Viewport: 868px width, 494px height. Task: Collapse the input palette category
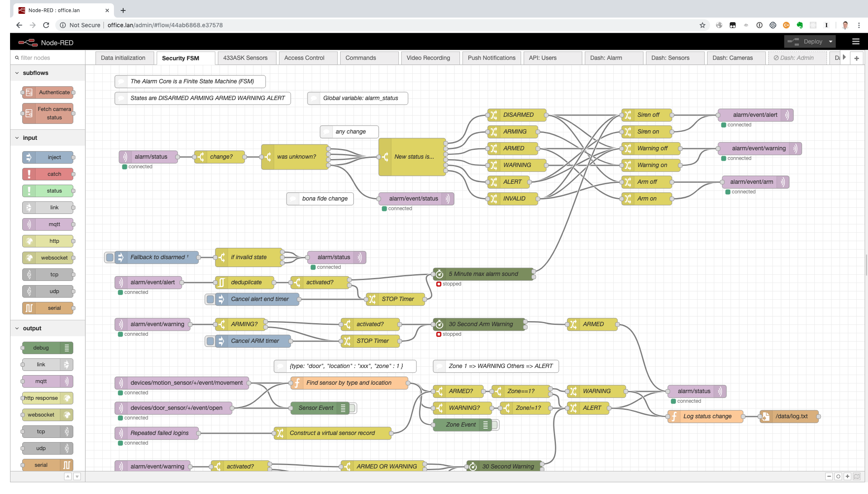(x=48, y=138)
